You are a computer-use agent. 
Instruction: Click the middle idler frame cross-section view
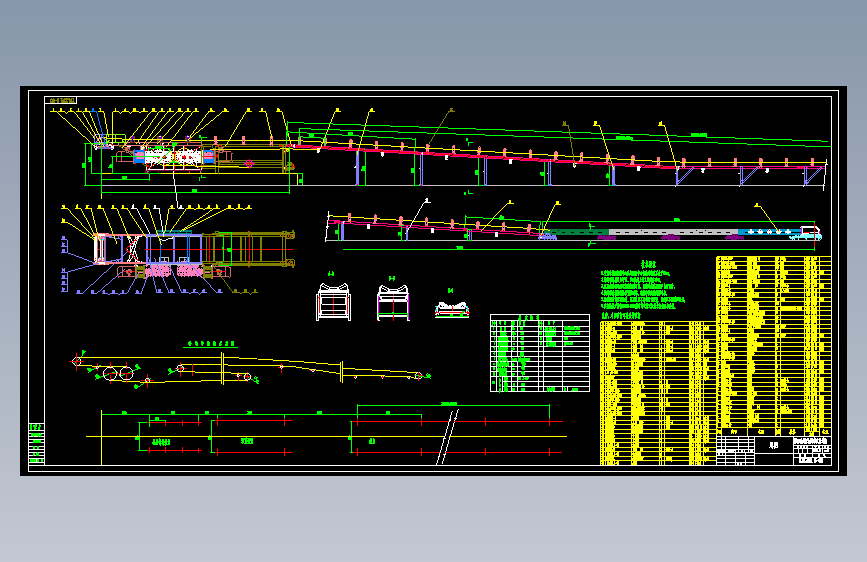pyautogui.click(x=393, y=303)
